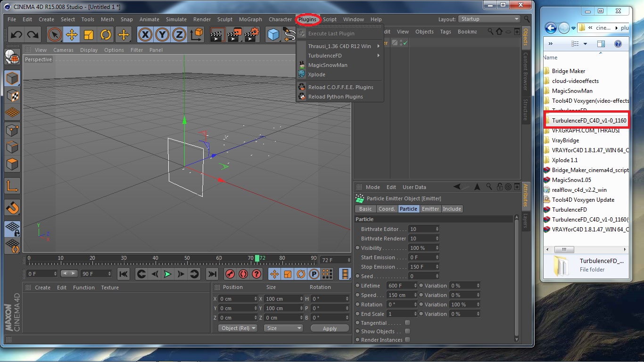Switch to the Particle tab
644x362 pixels.
408,209
